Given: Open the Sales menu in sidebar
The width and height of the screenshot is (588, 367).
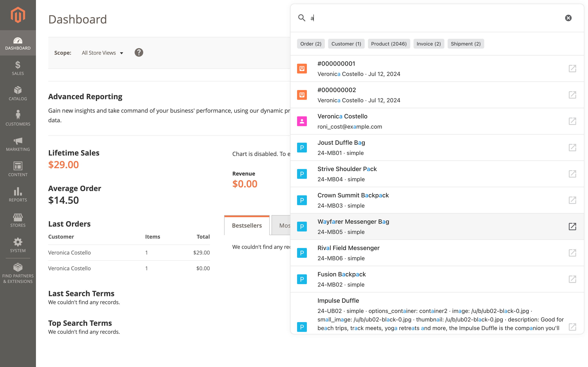Looking at the screenshot, I should pyautogui.click(x=18, y=68).
